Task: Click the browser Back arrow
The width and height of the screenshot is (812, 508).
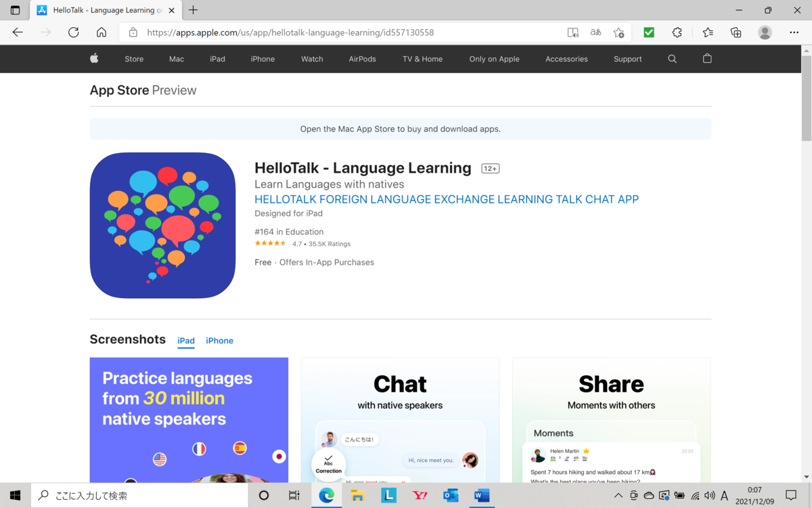Action: coord(18,33)
